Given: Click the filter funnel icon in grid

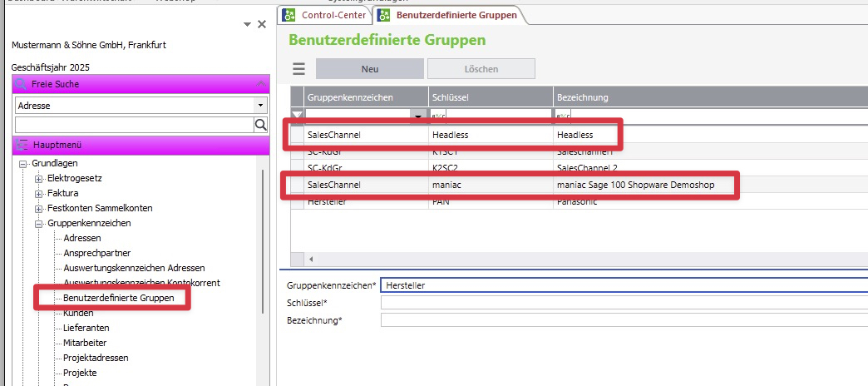Looking at the screenshot, I should 297,116.
